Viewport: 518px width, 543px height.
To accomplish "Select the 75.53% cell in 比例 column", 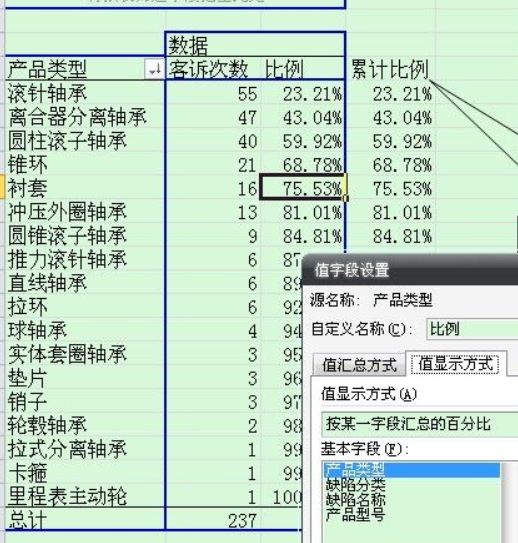I will point(302,187).
